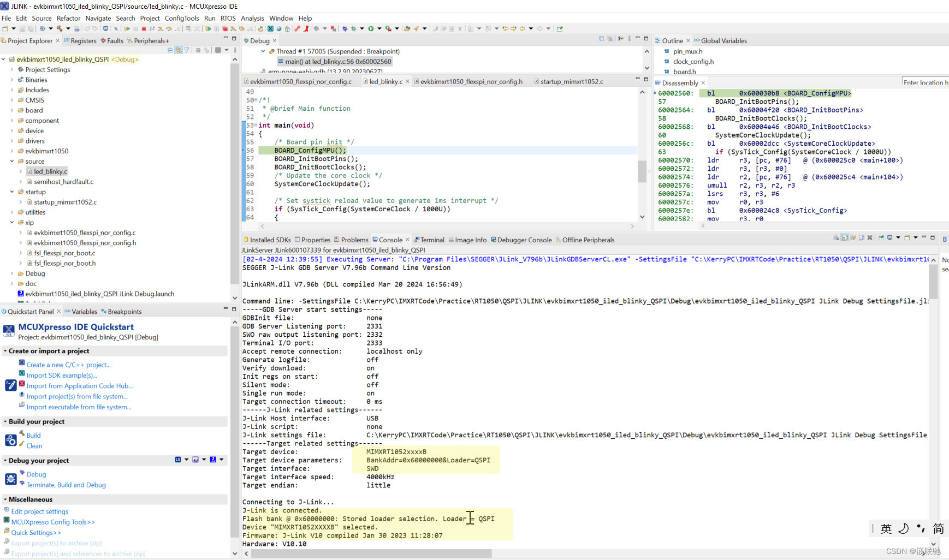949x560 pixels.
Task: Click the Display Selected Console icon
Action: click(x=889, y=237)
